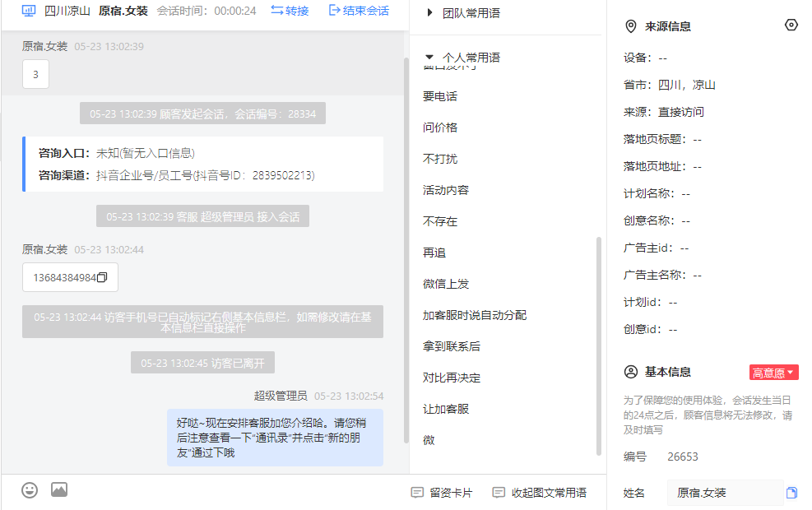Click the 留资卡片 card icon
Screen dimensions: 812x510
click(417, 493)
